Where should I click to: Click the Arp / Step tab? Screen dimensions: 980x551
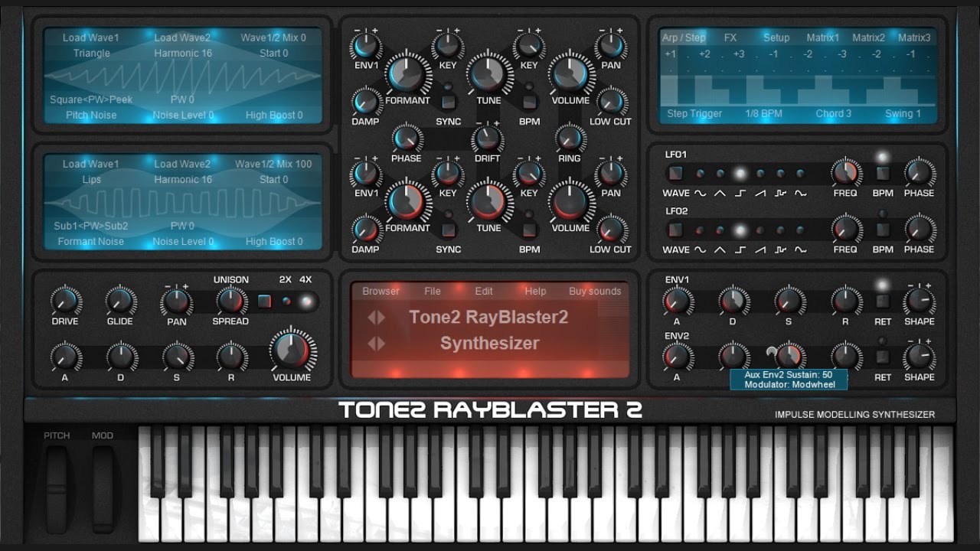click(x=684, y=37)
